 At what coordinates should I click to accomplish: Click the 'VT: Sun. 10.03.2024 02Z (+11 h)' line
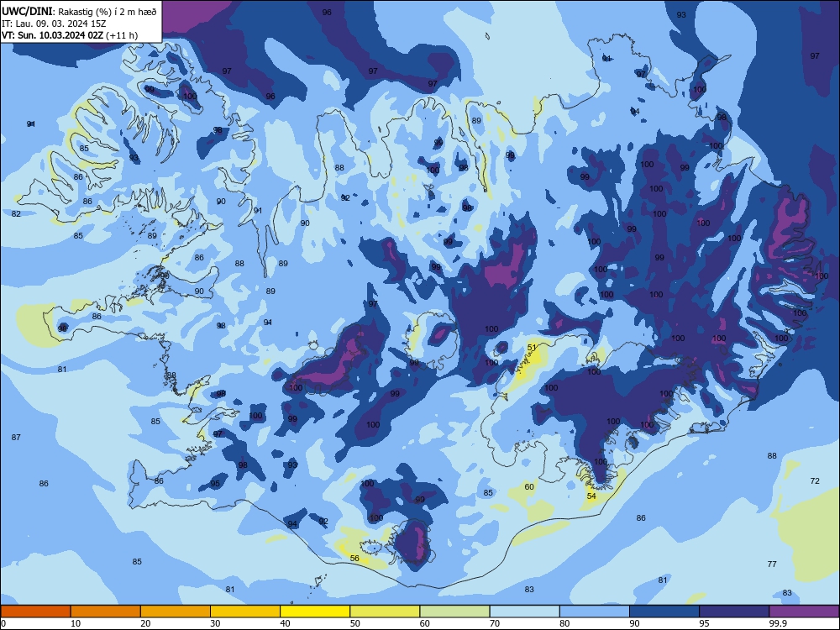point(70,35)
